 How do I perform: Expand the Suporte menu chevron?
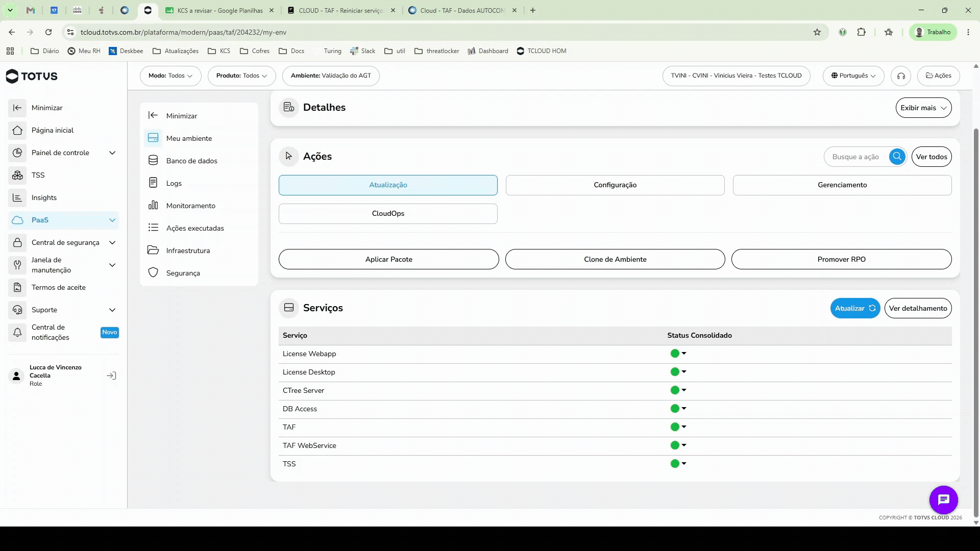click(112, 310)
